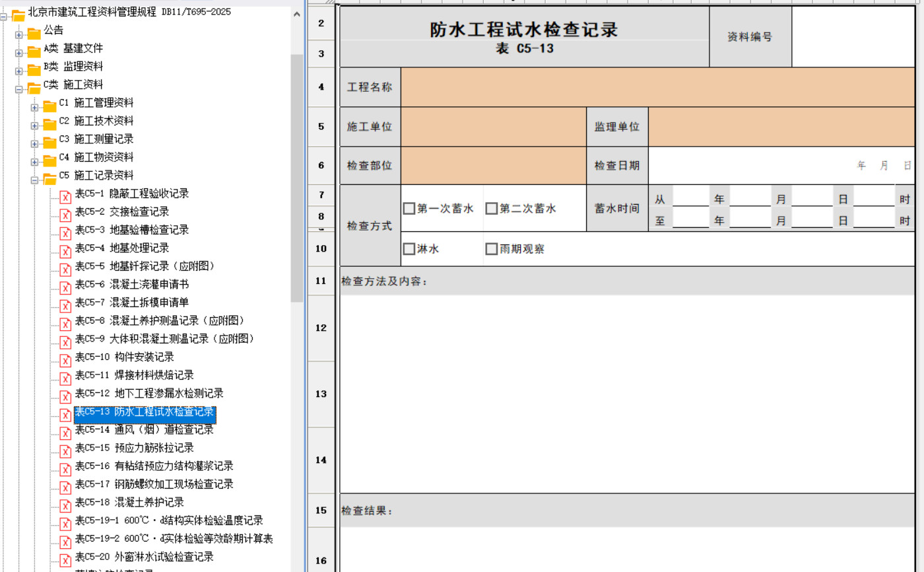Click the document icon beside 表C5-6 混凝土浇灌申请书
924x572 pixels.
(x=65, y=287)
